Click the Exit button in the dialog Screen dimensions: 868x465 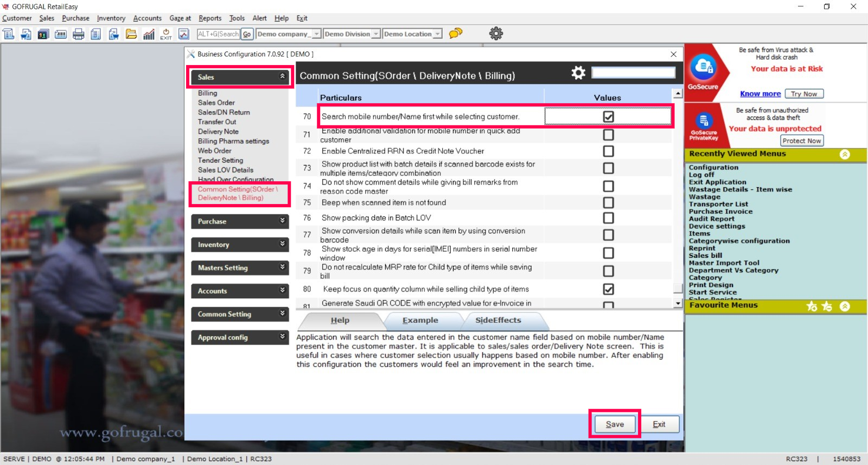pyautogui.click(x=659, y=424)
